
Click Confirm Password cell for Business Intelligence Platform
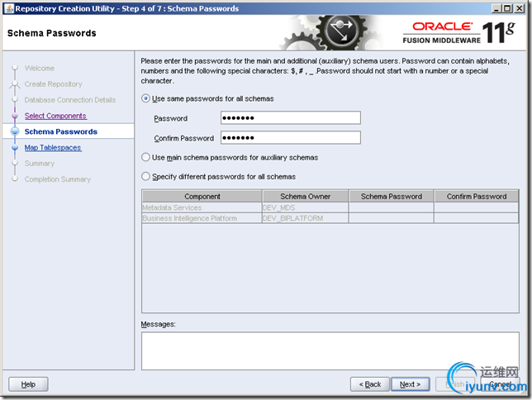477,218
